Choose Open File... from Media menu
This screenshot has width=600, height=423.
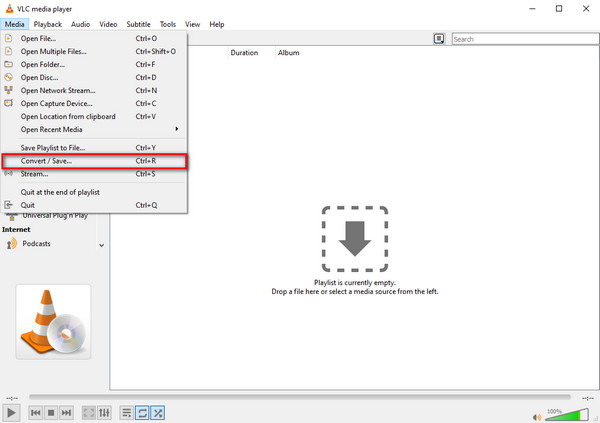tap(94, 38)
